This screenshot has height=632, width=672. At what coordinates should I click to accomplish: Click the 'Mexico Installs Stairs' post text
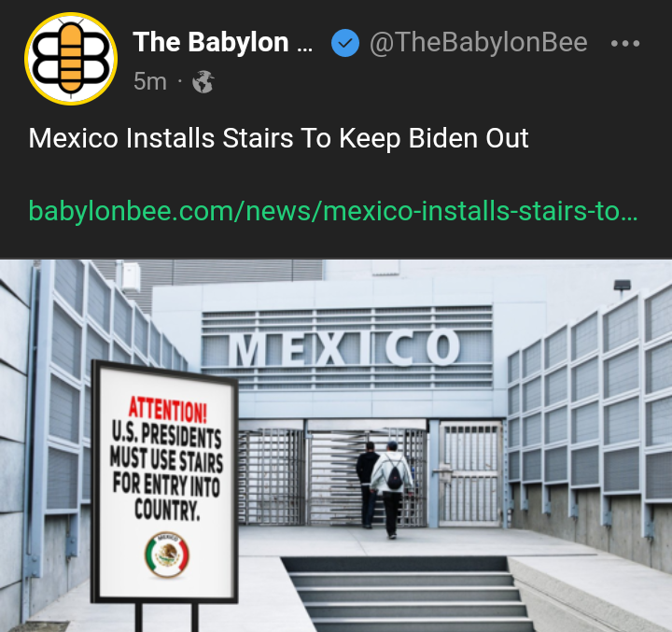click(x=278, y=138)
